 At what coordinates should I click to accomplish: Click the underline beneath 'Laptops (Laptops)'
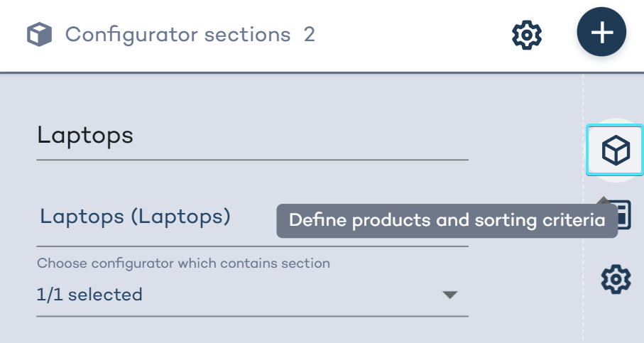[x=252, y=246]
